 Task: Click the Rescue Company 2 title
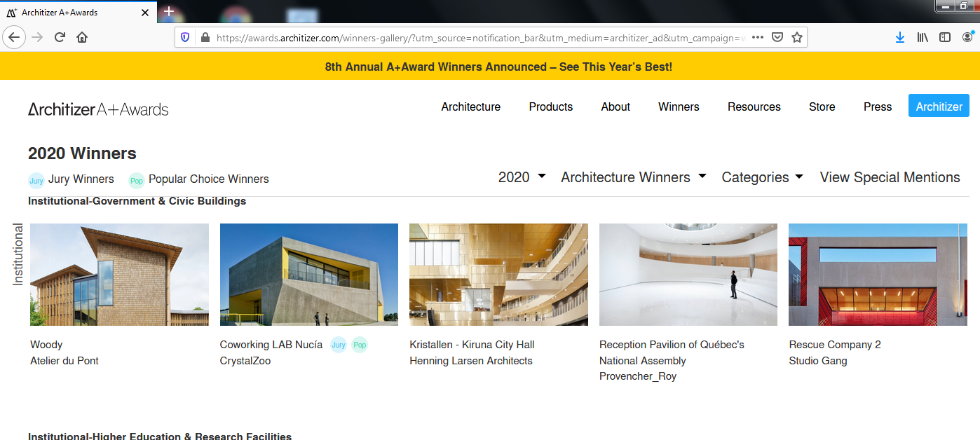pos(835,345)
